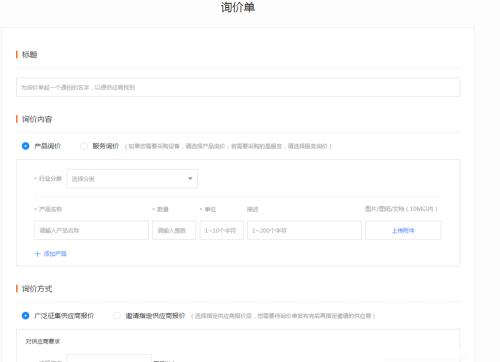Click the 询价方式 section heading
The height and width of the screenshot is (362, 500).
pyautogui.click(x=37, y=289)
